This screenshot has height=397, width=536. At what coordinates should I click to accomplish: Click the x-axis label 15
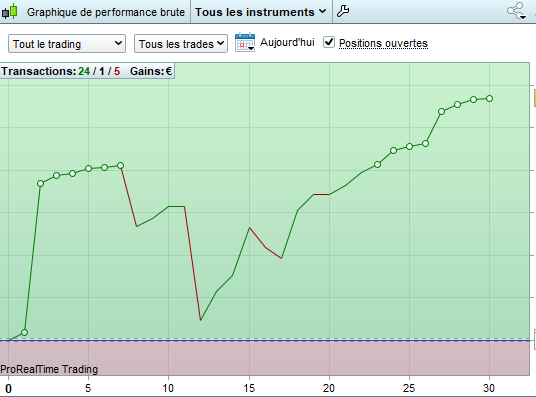249,388
